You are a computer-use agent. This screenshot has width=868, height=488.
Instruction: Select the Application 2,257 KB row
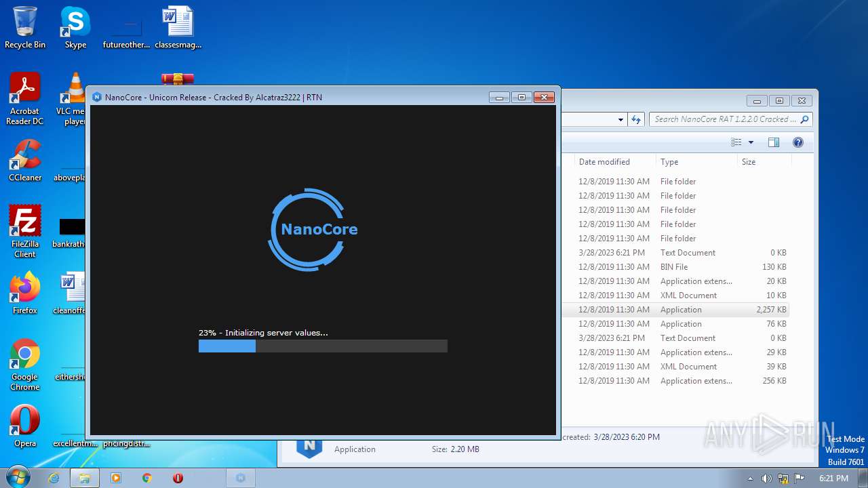[675, 310]
